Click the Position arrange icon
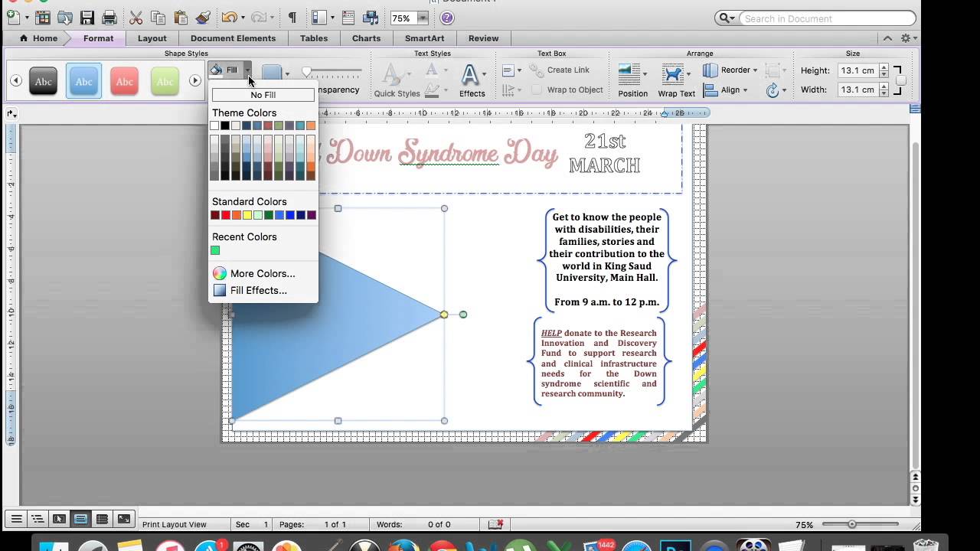 [629, 73]
